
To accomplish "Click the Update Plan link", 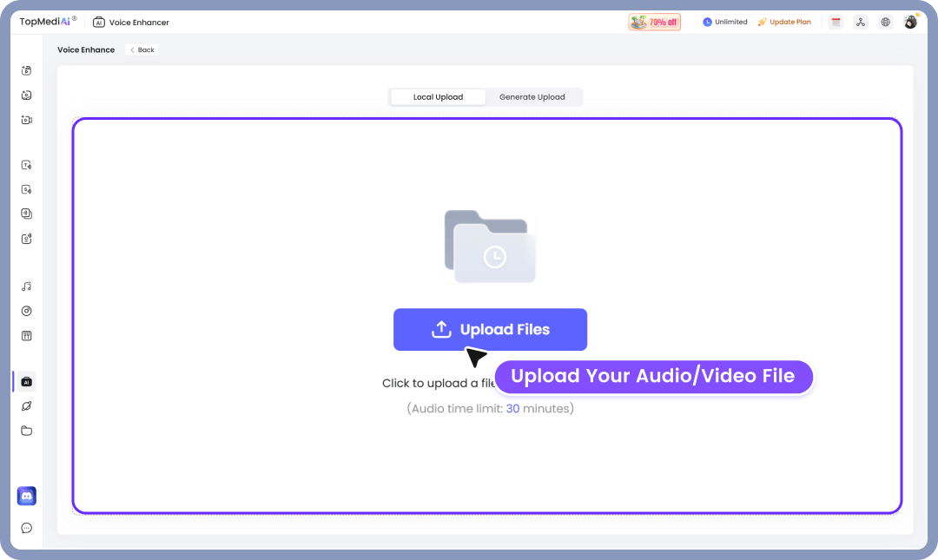I will (x=784, y=21).
